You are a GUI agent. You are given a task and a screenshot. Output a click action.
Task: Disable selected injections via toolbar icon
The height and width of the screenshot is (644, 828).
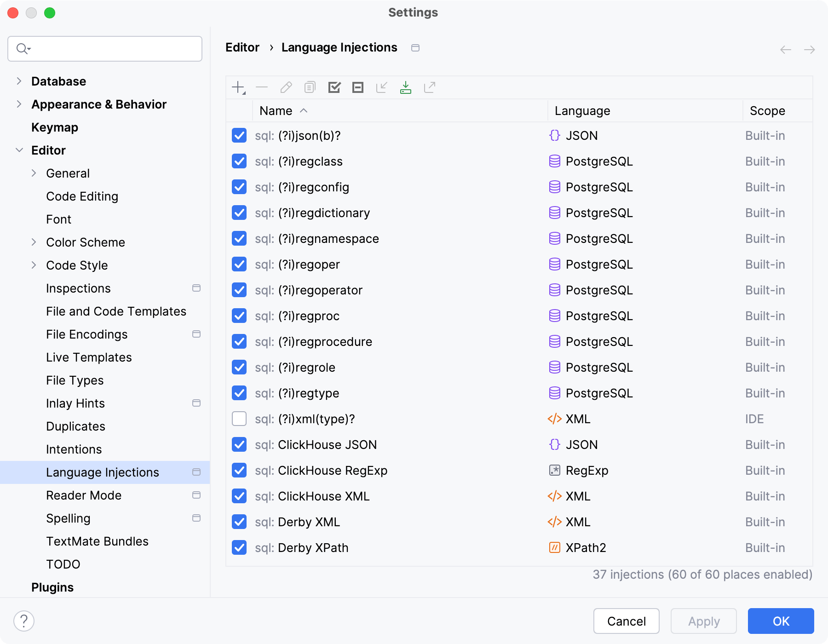tap(358, 87)
